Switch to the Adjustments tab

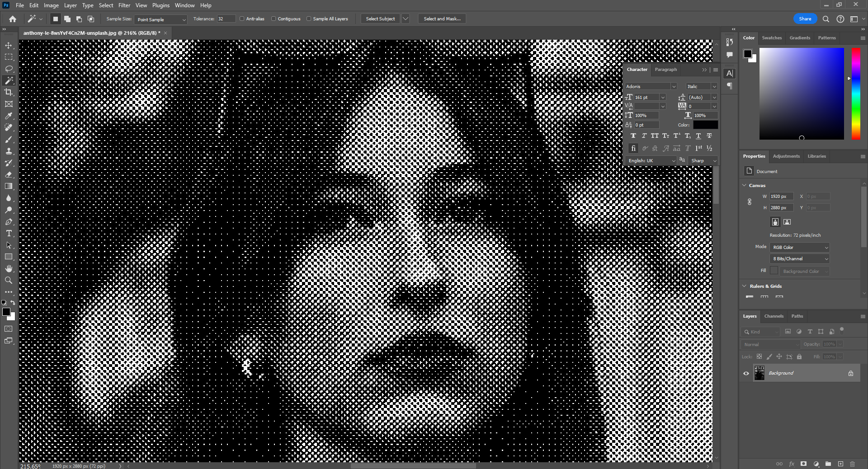(x=786, y=156)
